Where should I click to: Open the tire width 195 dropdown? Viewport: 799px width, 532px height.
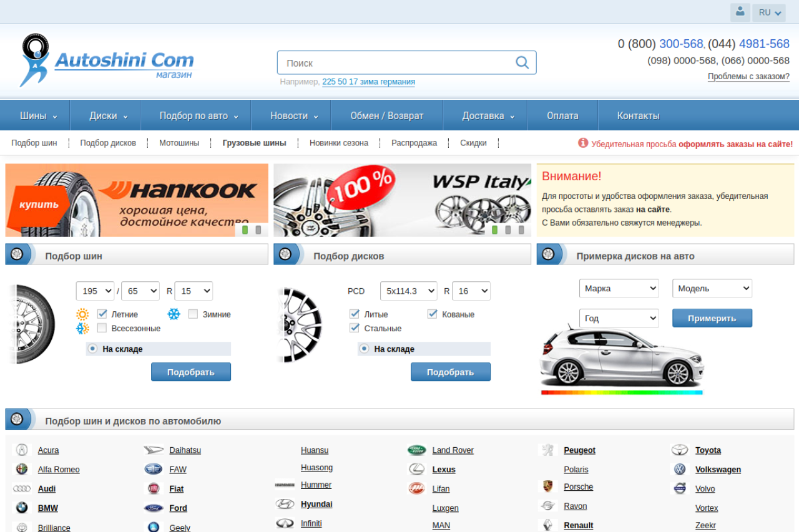tap(95, 291)
